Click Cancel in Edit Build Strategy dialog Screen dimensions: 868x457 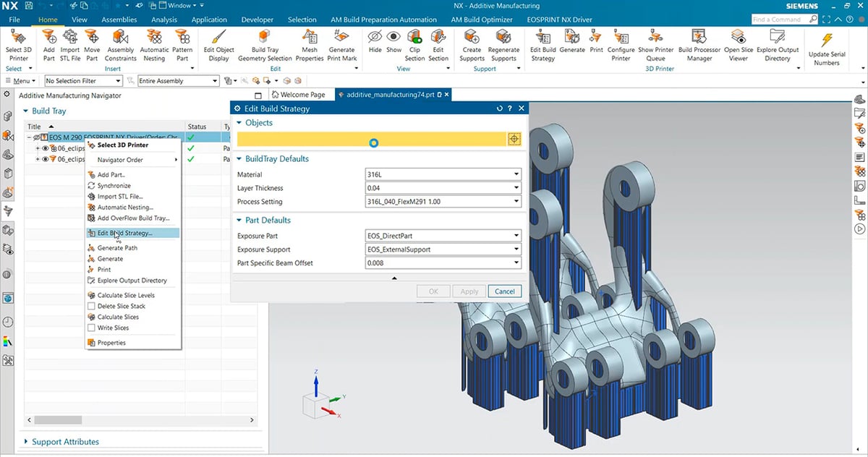(505, 291)
